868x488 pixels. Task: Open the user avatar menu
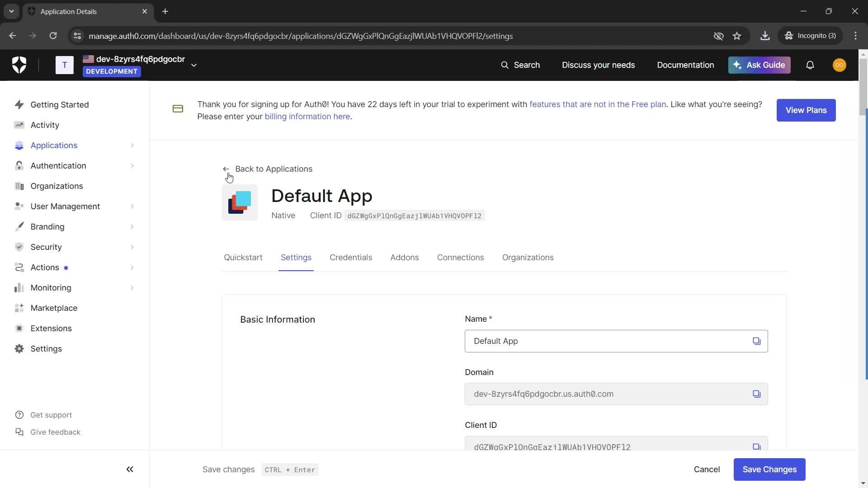click(x=839, y=65)
